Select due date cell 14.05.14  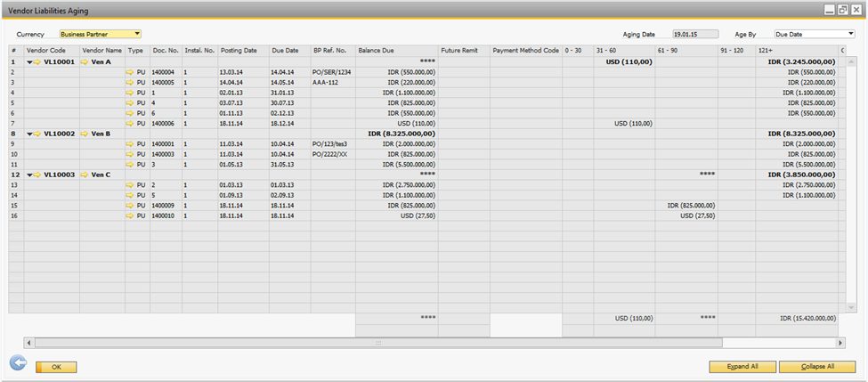pos(289,83)
